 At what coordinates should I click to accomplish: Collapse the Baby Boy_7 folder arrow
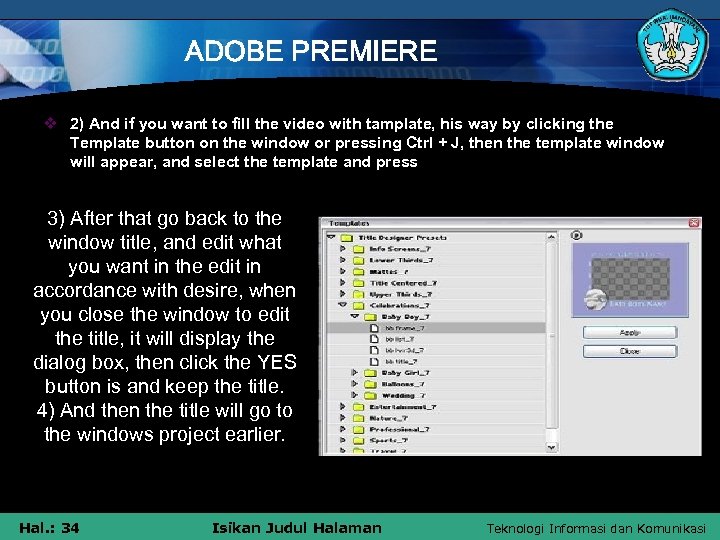[x=354, y=316]
